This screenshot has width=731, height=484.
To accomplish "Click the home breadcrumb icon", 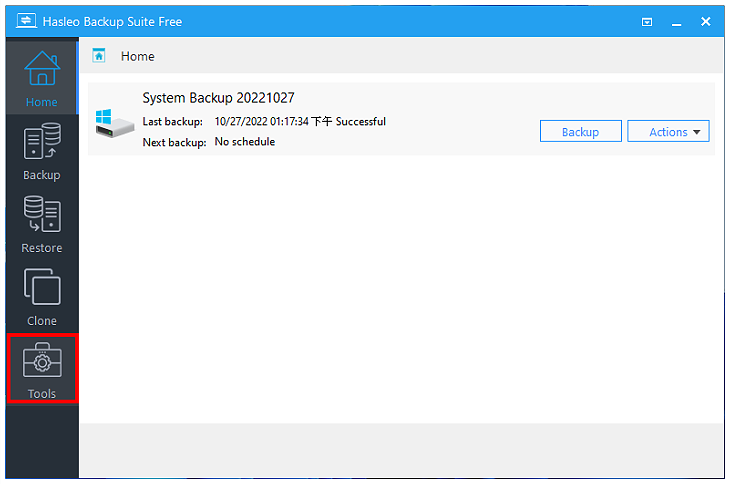I will click(99, 56).
